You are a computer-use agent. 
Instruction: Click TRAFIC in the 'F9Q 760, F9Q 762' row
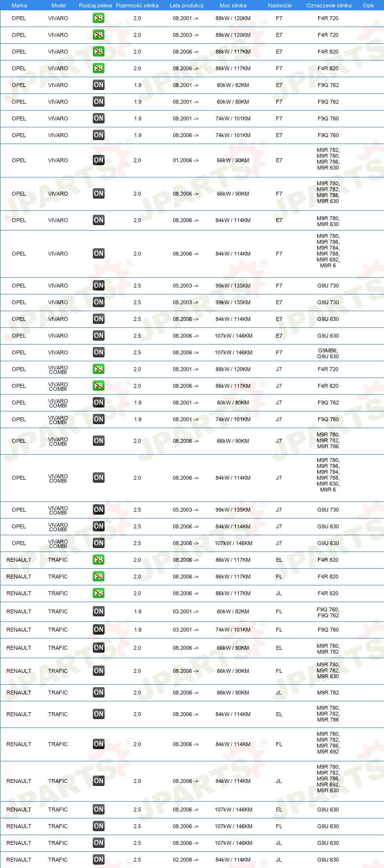point(58,611)
